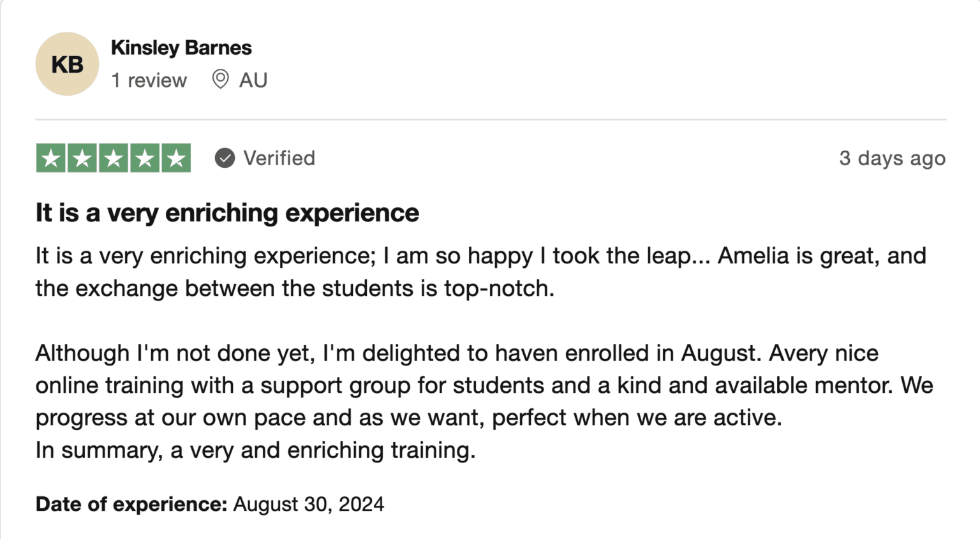Image resolution: width=980 pixels, height=539 pixels.
Task: Click the location pin icon
Action: pyautogui.click(x=220, y=80)
